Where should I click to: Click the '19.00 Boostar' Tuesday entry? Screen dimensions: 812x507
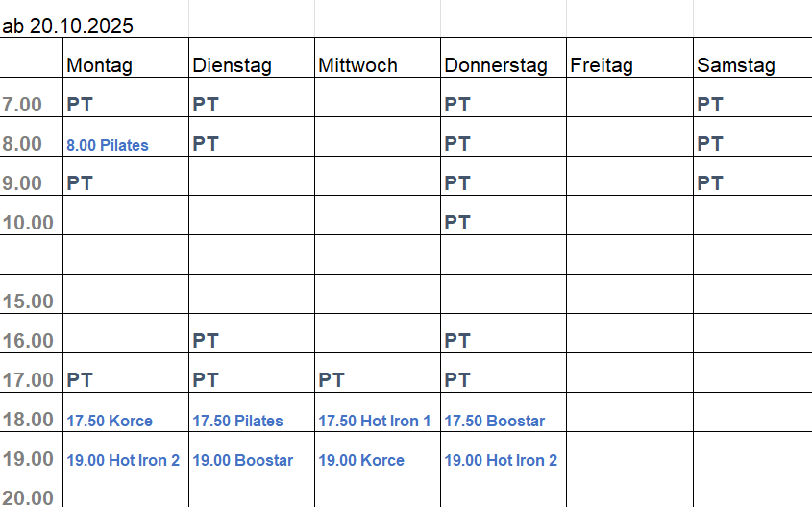click(x=243, y=460)
